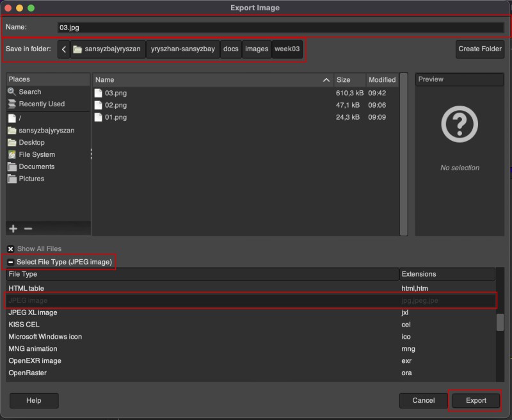Click into the Name text field
This screenshot has height=420, width=512.
tap(280, 28)
